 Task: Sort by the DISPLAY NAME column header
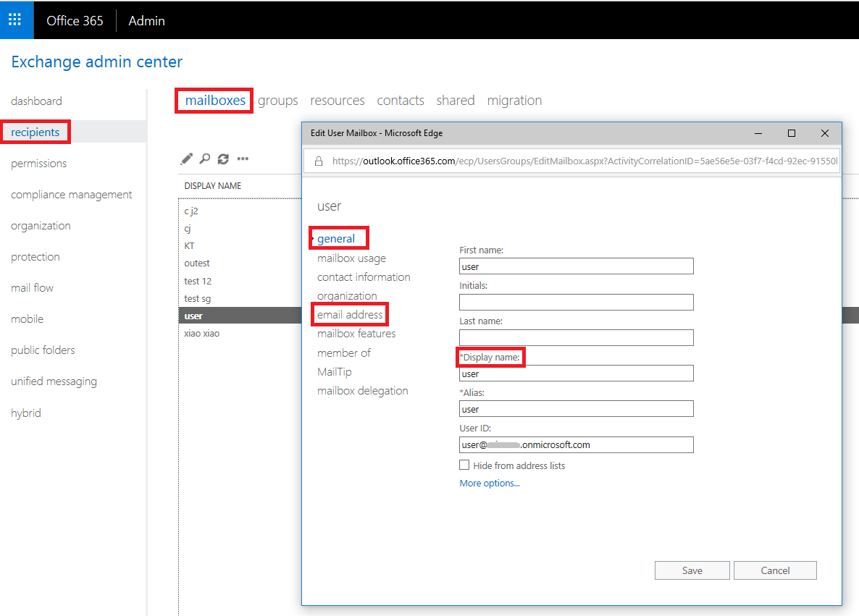point(212,186)
